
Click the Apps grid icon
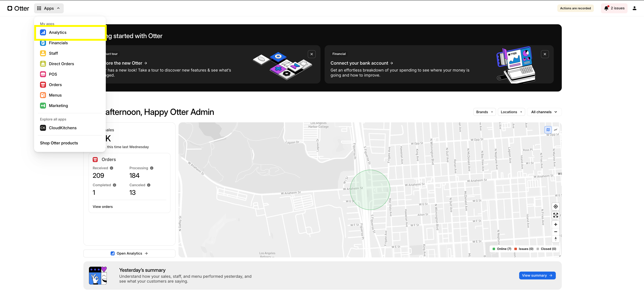pyautogui.click(x=39, y=8)
